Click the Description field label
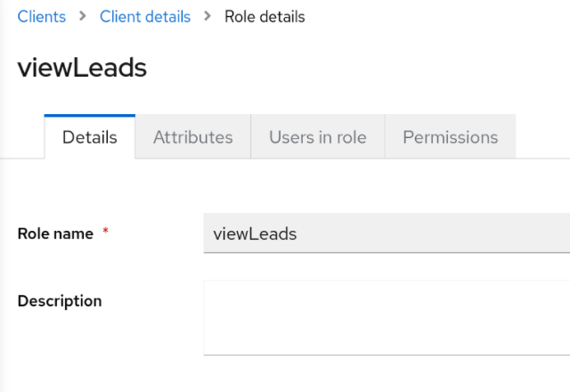The image size is (570, 392). coord(60,301)
